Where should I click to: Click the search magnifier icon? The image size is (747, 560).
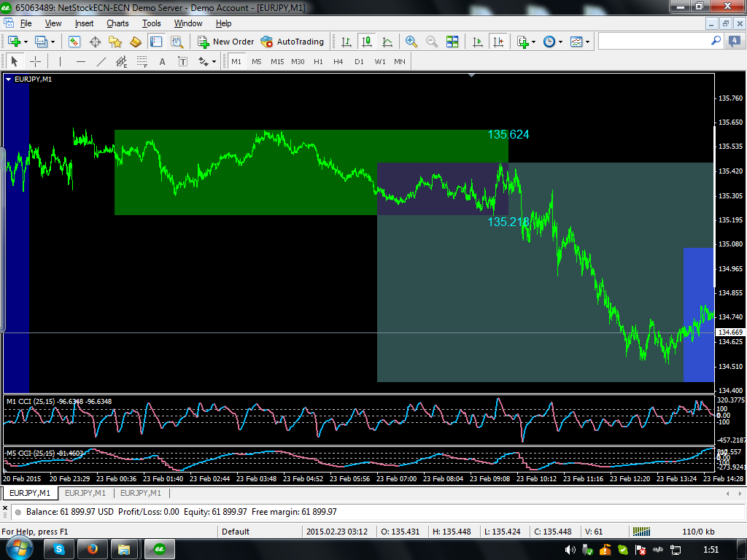point(716,41)
